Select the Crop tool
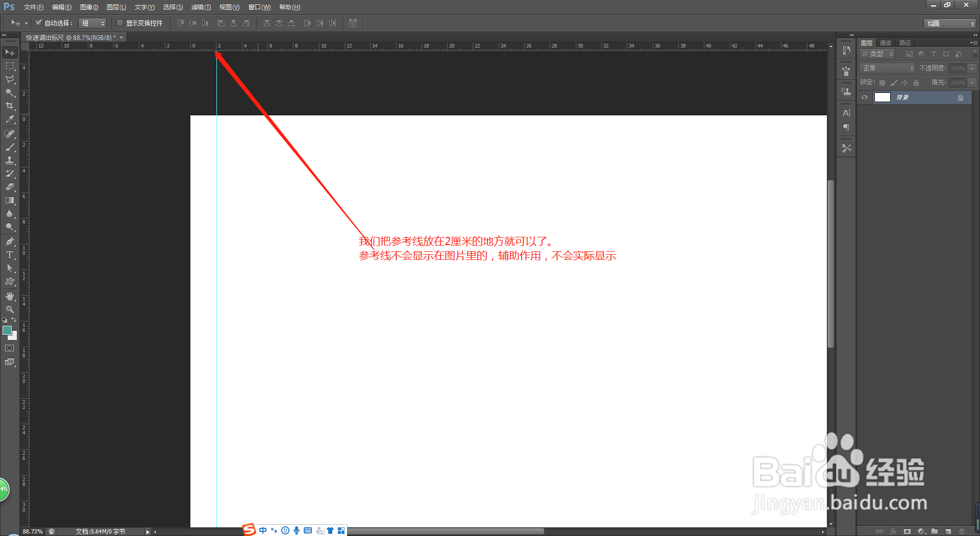The width and height of the screenshot is (980, 536). (10, 106)
